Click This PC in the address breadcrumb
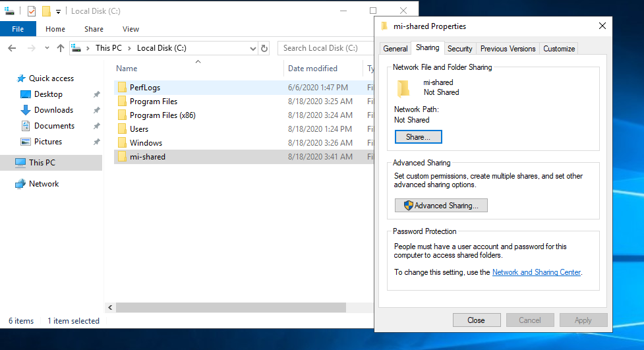 pyautogui.click(x=108, y=48)
